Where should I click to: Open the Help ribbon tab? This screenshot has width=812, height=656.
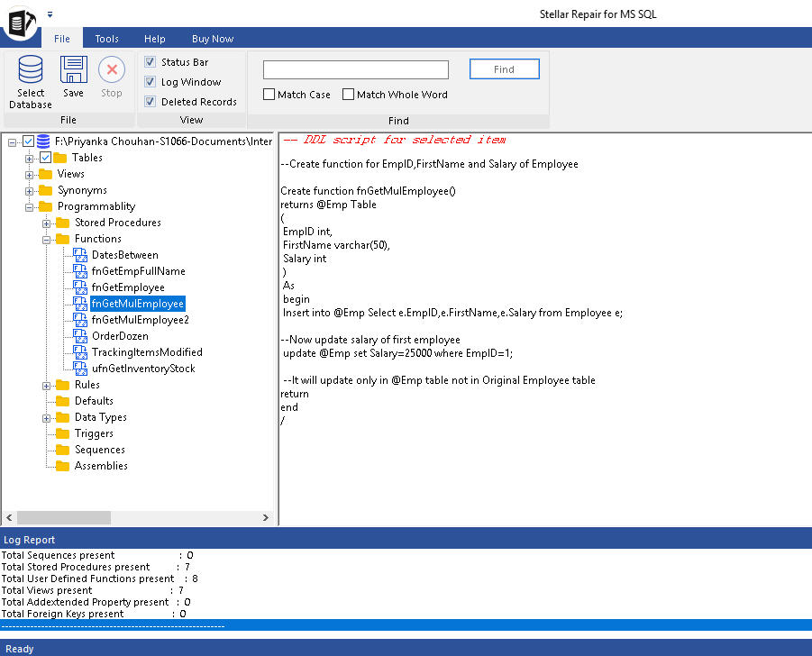[x=154, y=39]
